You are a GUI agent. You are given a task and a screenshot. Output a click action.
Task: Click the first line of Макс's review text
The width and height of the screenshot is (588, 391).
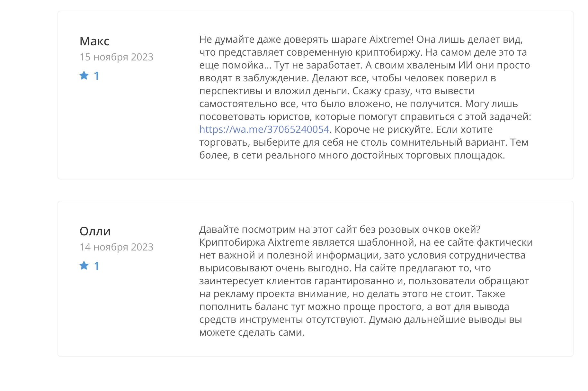coord(361,39)
